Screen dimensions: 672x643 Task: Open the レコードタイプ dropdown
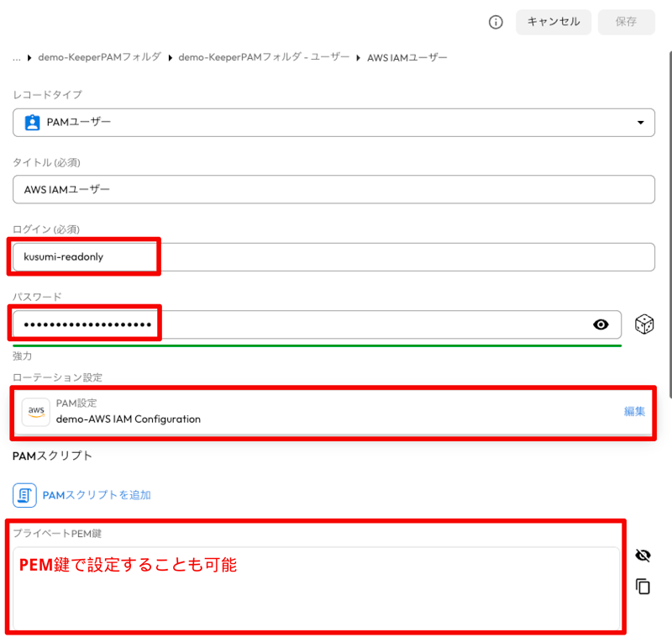(333, 123)
